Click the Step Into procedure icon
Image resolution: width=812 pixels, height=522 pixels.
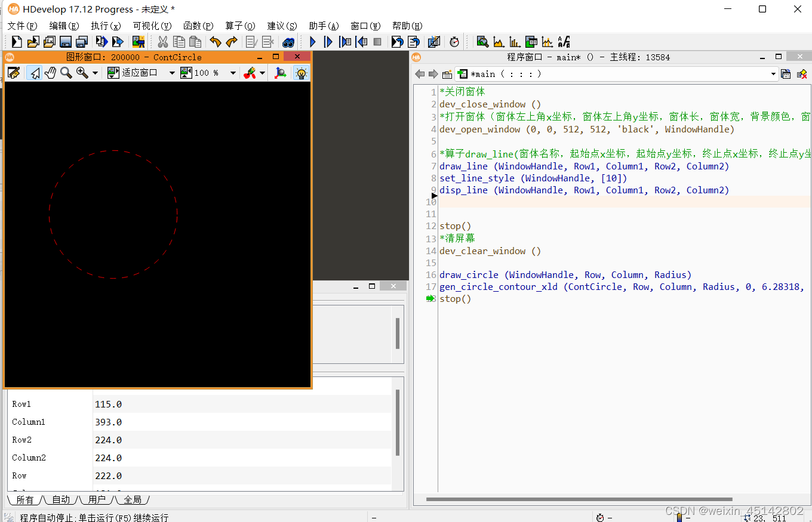coord(345,42)
